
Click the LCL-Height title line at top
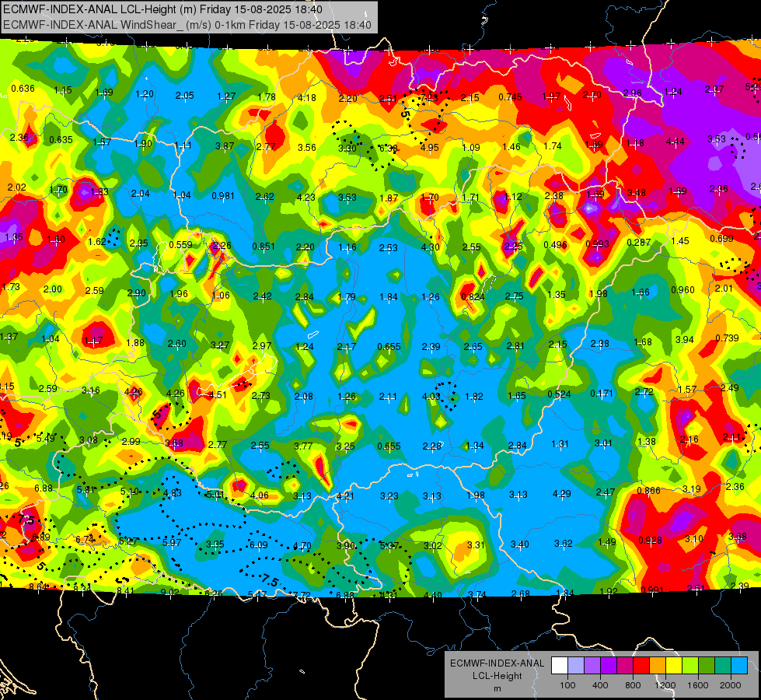pos(162,9)
